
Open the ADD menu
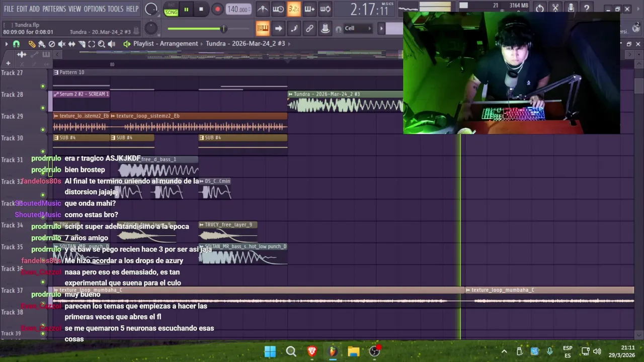(x=34, y=9)
